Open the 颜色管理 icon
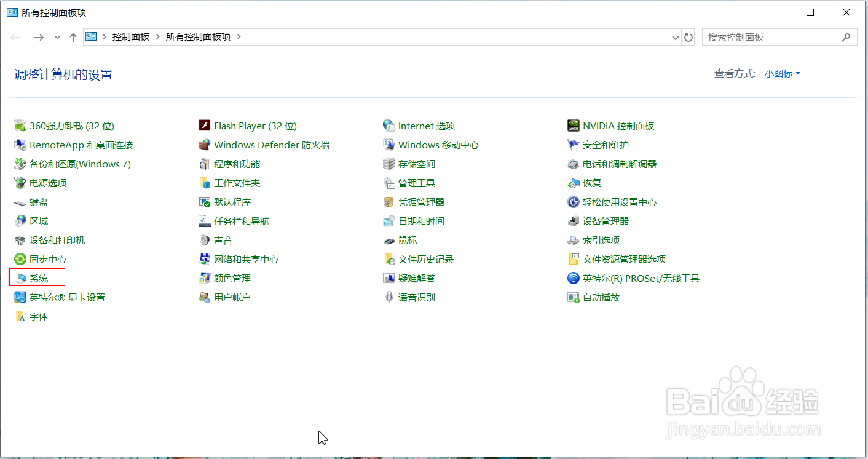The image size is (868, 459). point(205,278)
